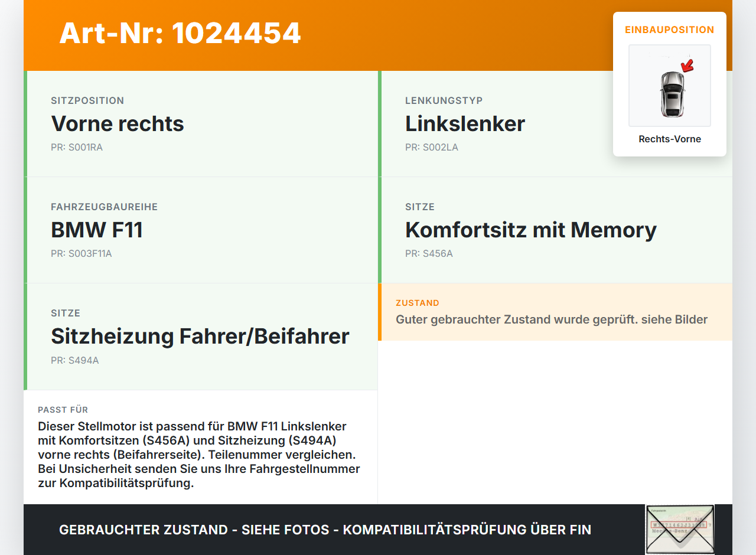Toggle the Linkslenker steering option
The image size is (756, 555).
(x=464, y=123)
